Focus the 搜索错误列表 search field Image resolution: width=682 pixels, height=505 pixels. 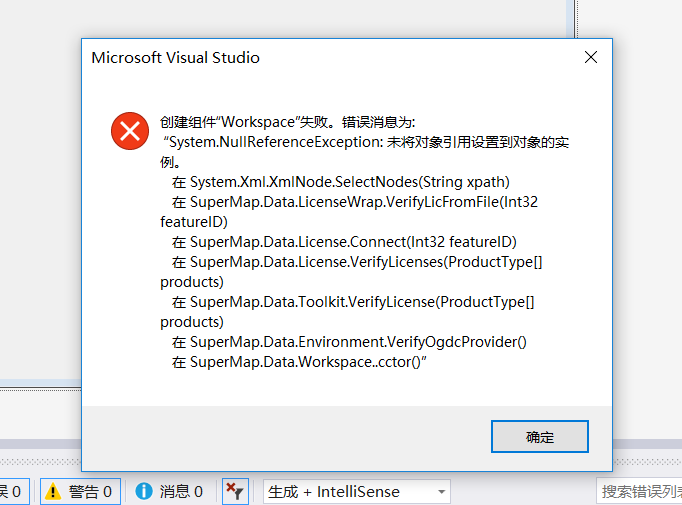639,492
